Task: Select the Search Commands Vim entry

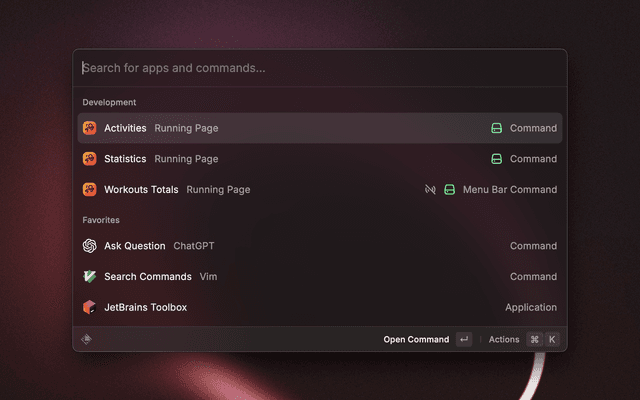Action: point(320,277)
